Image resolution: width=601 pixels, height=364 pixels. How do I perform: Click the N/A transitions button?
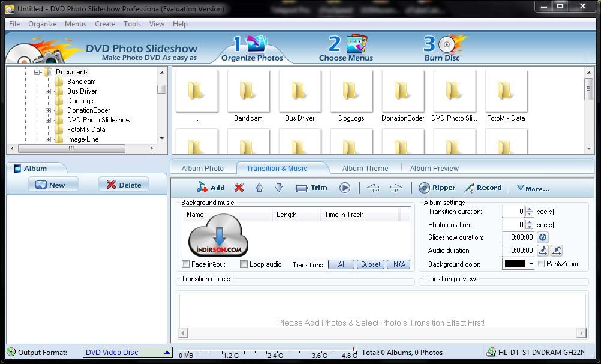click(399, 264)
